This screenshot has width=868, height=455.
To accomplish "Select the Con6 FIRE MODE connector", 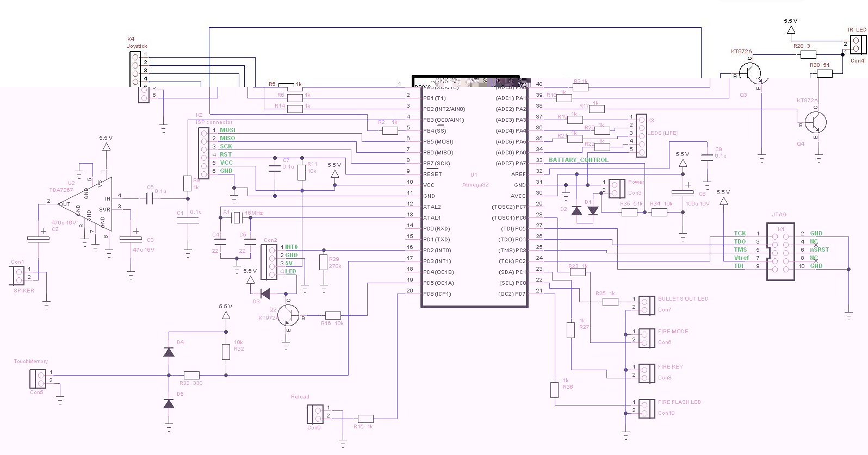I will [647, 338].
